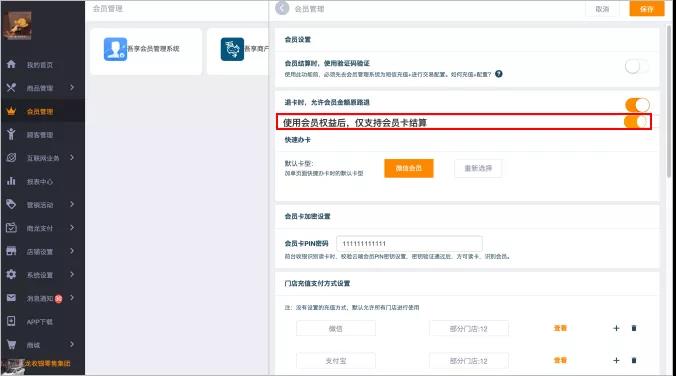Click help question-mark icon beside 如何充值+配置

(x=499, y=74)
